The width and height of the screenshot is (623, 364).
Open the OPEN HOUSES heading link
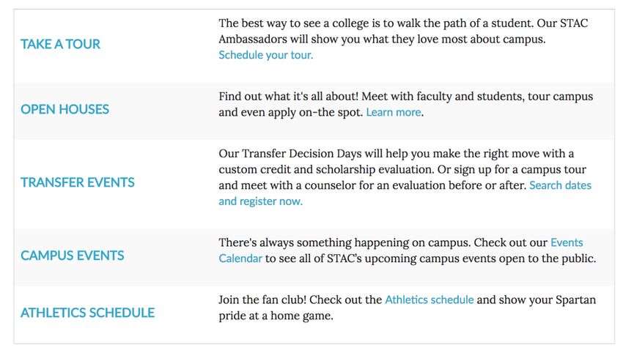click(x=64, y=109)
